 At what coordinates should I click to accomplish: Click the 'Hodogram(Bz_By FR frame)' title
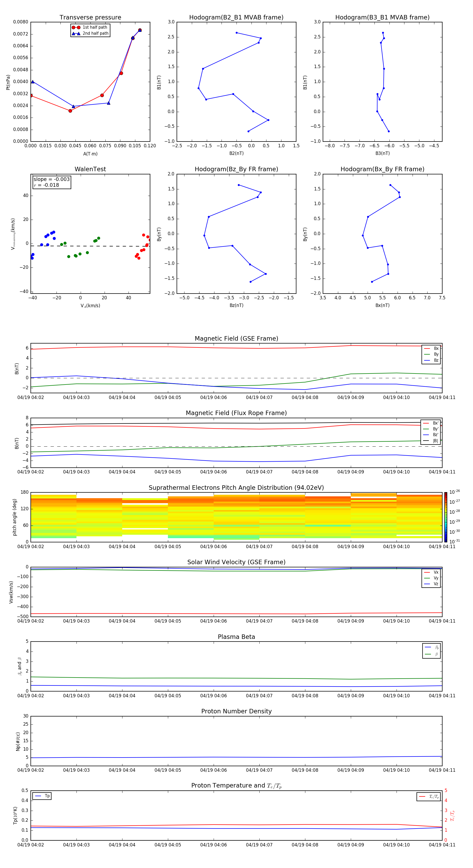tap(236, 169)
